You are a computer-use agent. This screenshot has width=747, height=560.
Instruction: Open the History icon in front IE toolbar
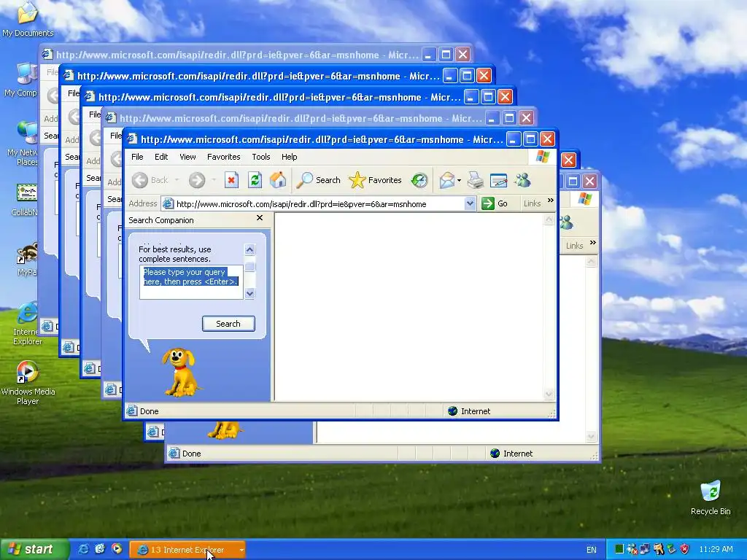[419, 180]
